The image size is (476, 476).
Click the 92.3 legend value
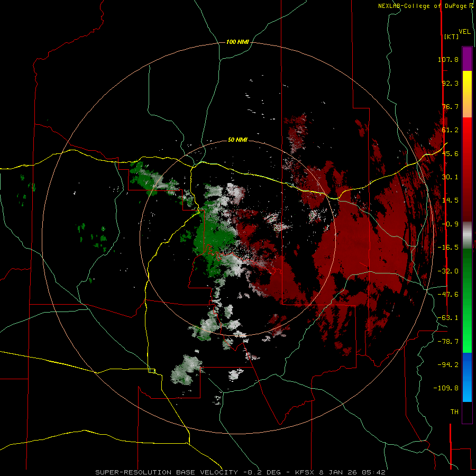point(450,83)
